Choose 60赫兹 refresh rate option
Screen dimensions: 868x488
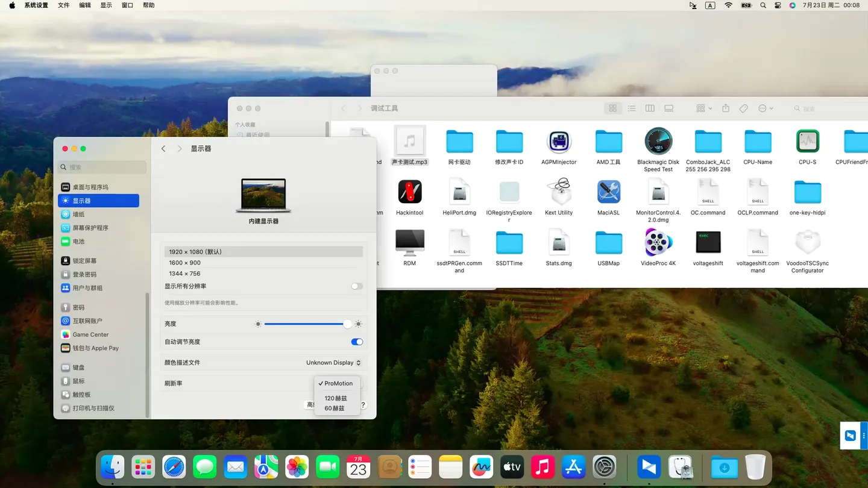pyautogui.click(x=335, y=408)
